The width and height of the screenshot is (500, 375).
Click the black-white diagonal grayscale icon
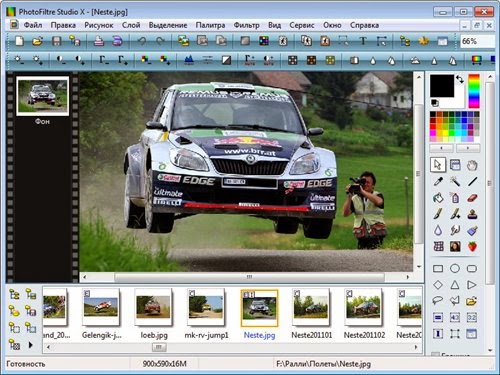227,60
